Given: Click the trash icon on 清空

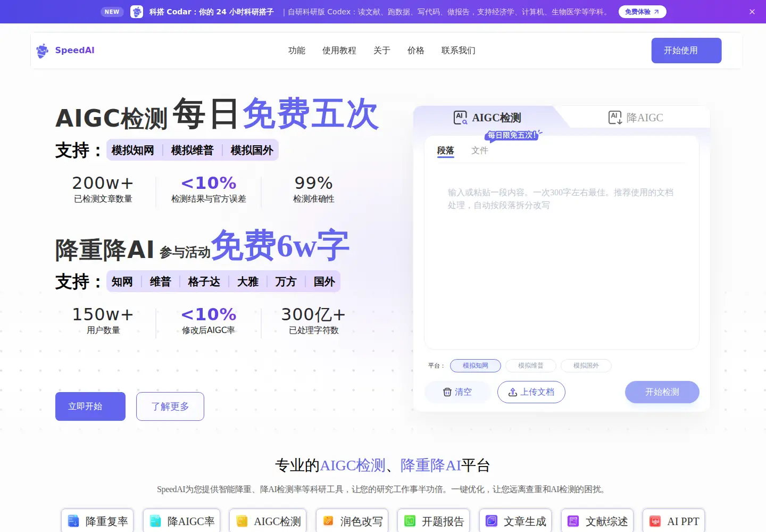Looking at the screenshot, I should coord(447,392).
